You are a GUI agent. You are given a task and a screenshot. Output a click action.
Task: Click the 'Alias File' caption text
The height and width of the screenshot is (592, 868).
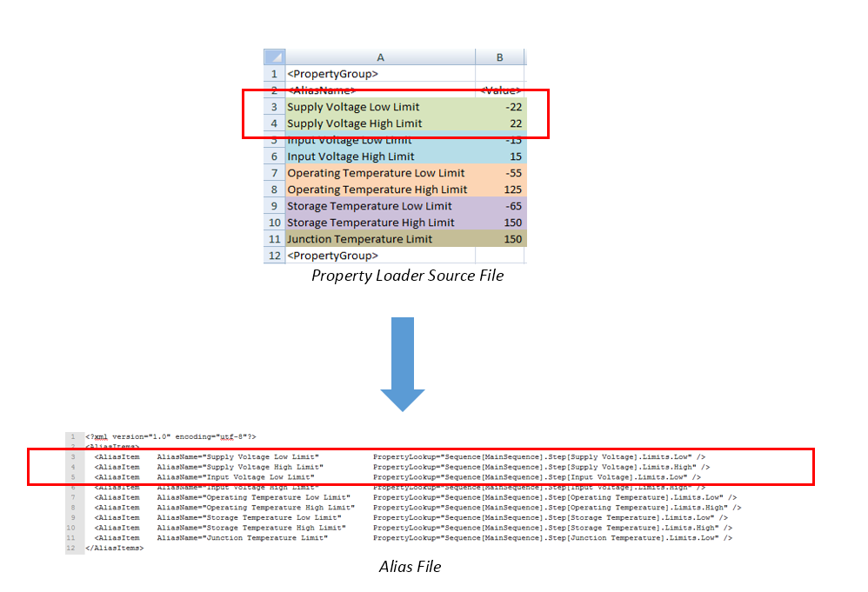tap(410, 567)
